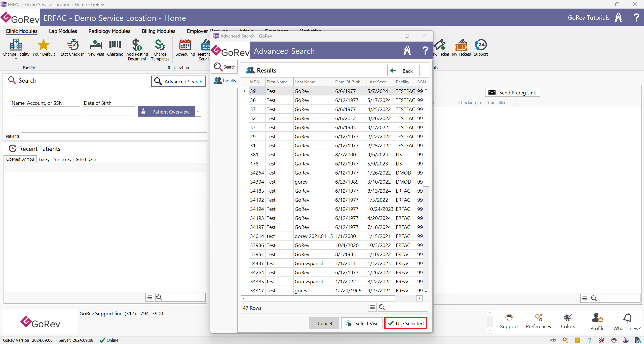
Task: Expand row indicator for MRN 39
Action: pyautogui.click(x=245, y=91)
